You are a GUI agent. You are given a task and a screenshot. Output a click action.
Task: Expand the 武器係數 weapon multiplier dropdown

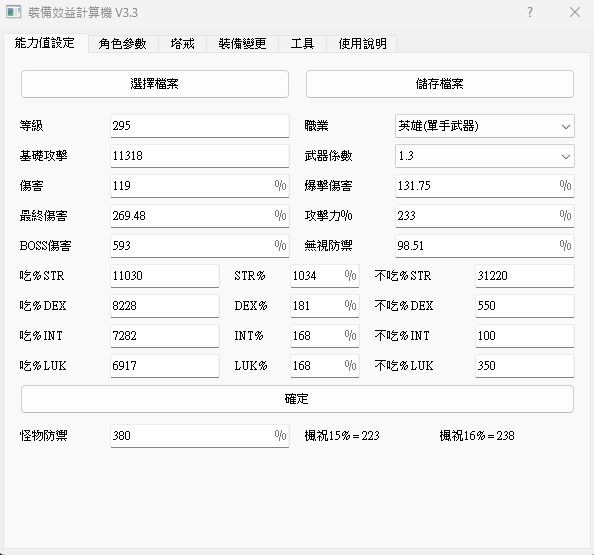point(485,156)
